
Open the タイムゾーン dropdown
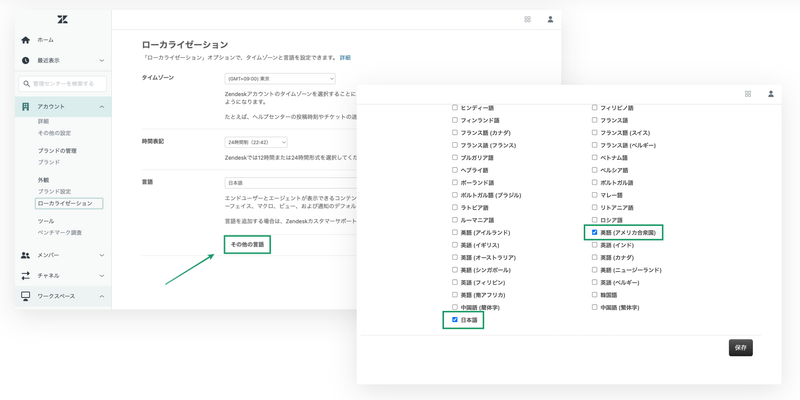click(280, 79)
